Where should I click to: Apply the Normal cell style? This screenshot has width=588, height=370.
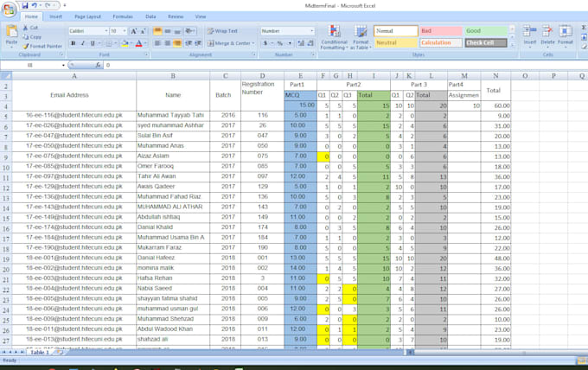[x=396, y=31]
